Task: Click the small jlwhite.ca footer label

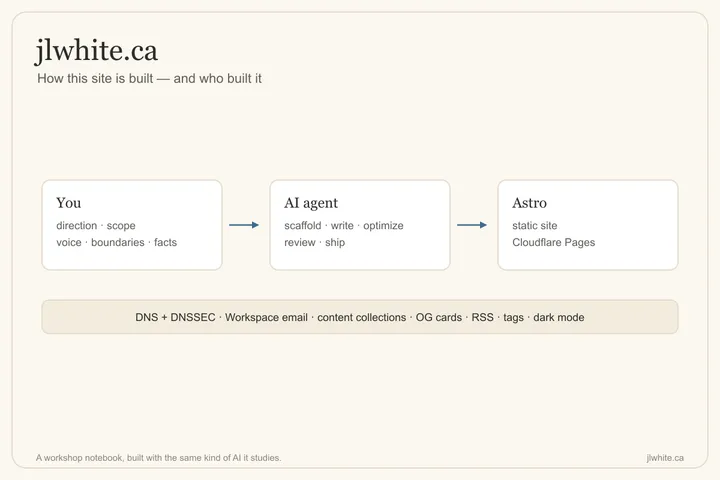Action: pyautogui.click(x=665, y=458)
